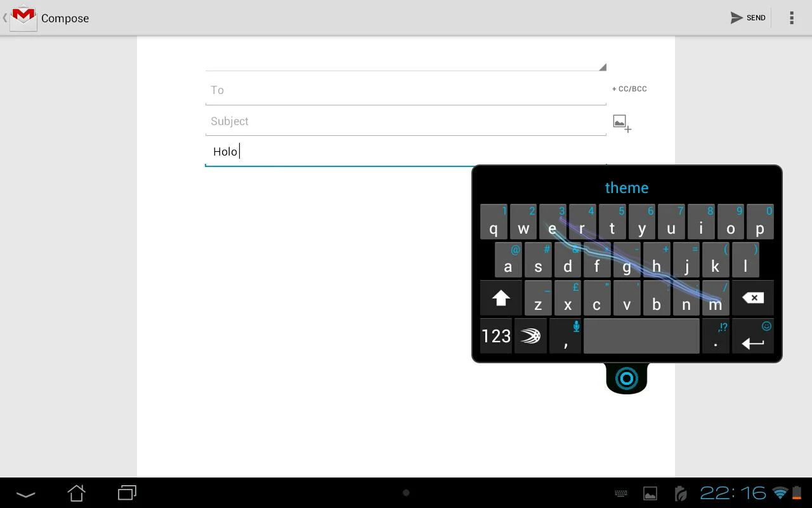Screen dimensions: 812x508
Task: Open the overflow menu with three dots
Action: pyautogui.click(x=792, y=18)
